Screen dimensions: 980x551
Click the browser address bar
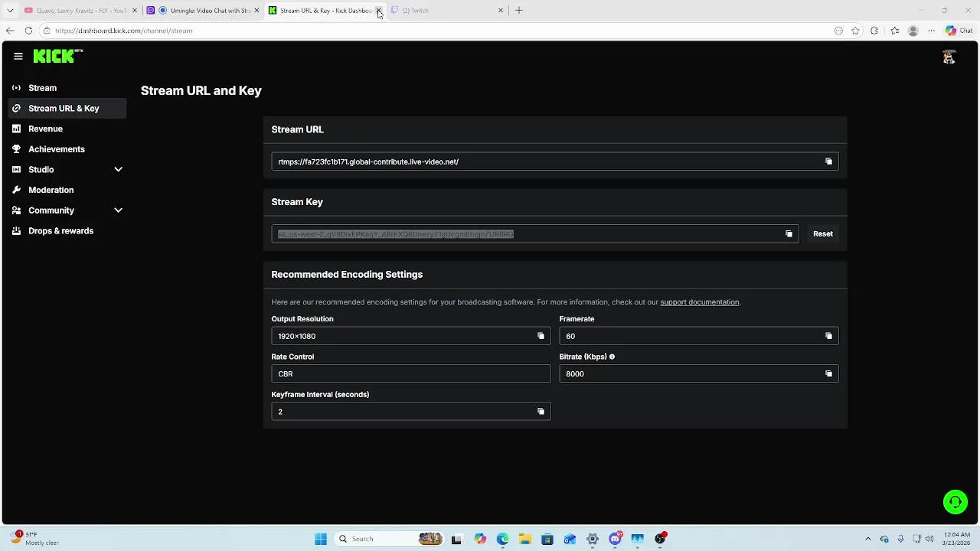pyautogui.click(x=436, y=31)
